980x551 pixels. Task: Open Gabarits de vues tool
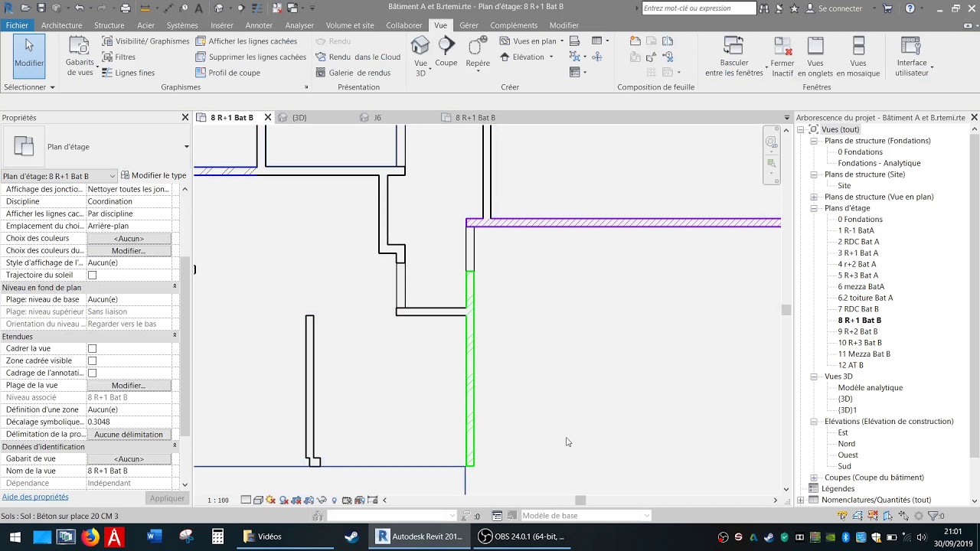tap(80, 57)
